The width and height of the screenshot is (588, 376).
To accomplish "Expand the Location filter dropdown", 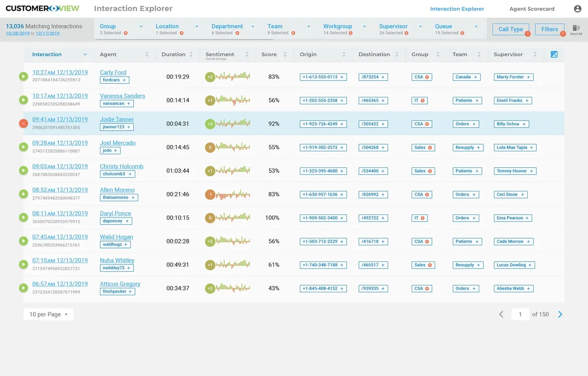I will point(197,26).
